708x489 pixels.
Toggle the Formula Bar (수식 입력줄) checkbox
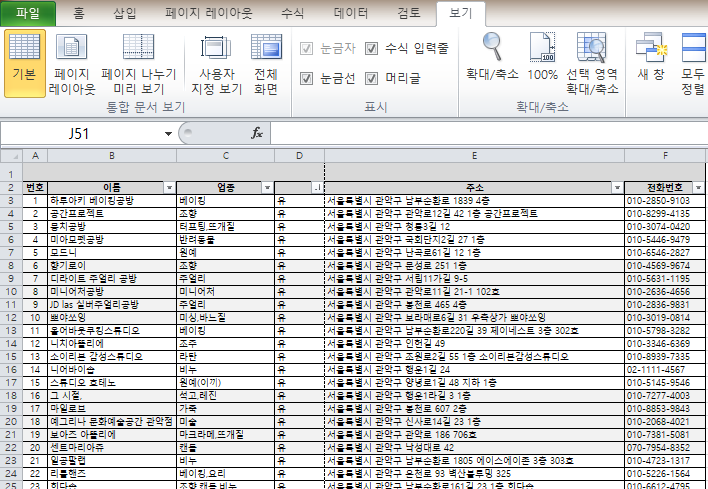click(x=371, y=48)
